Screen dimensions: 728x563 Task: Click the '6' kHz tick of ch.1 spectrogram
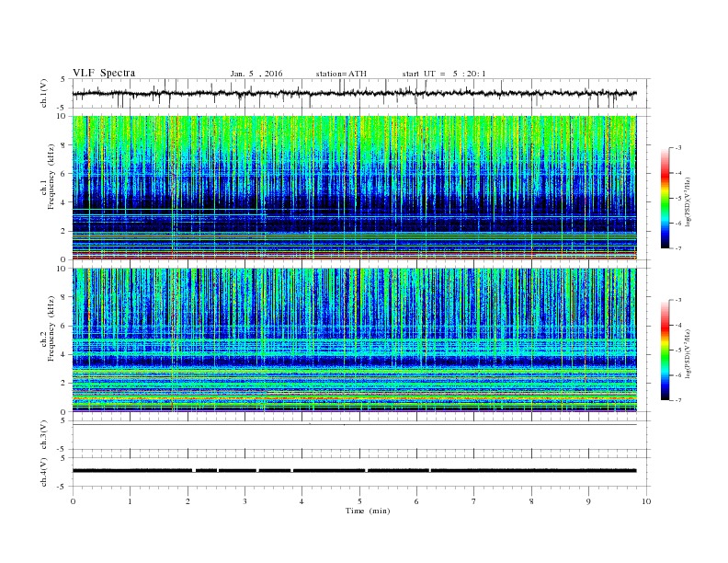(x=64, y=174)
